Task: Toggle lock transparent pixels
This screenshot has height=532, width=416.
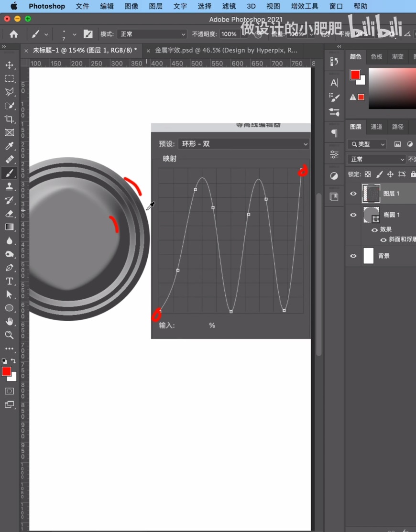Action: [368, 174]
